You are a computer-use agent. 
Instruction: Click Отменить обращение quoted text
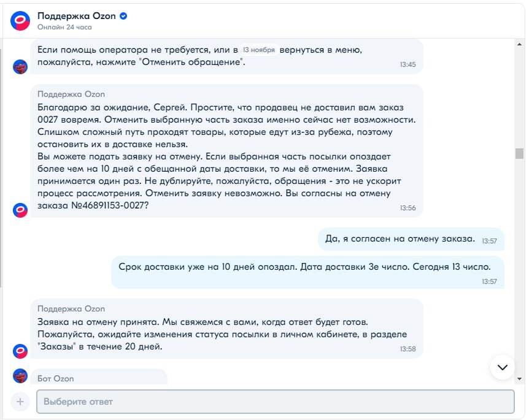192,62
